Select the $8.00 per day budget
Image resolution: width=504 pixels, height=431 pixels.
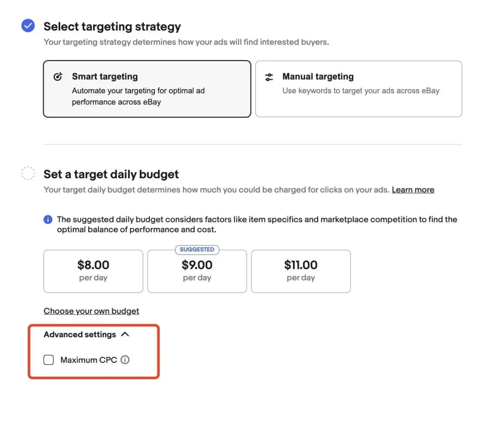point(93,271)
